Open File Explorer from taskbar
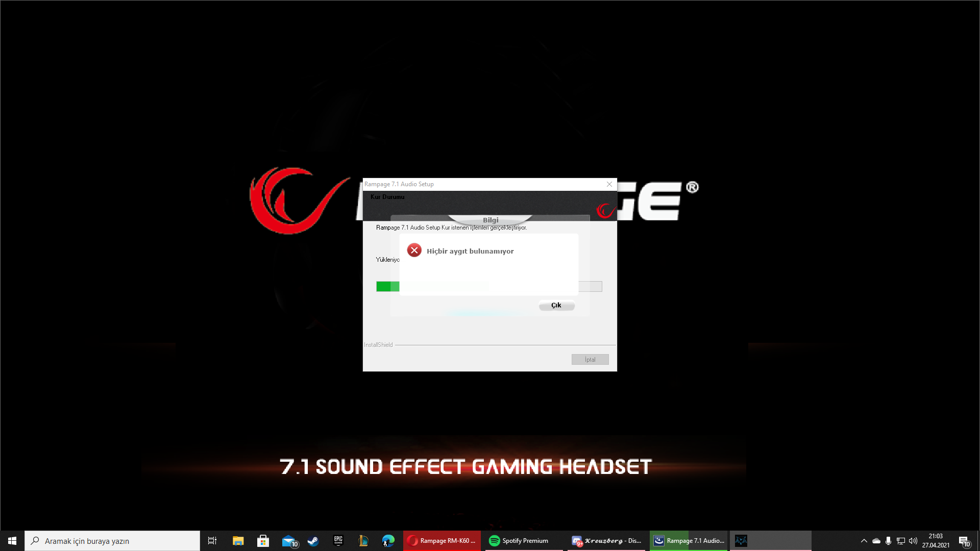The height and width of the screenshot is (551, 980). [x=238, y=541]
